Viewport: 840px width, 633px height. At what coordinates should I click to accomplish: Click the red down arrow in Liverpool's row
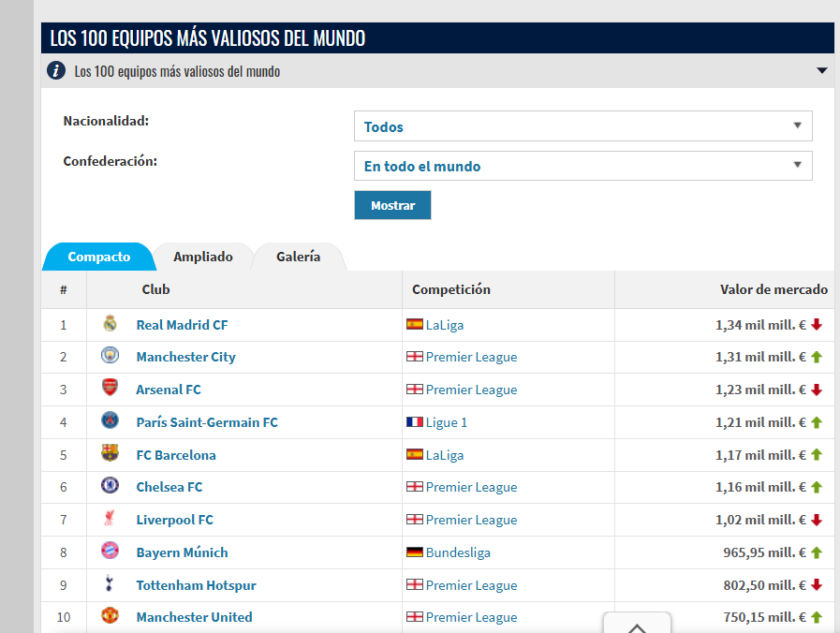817,520
